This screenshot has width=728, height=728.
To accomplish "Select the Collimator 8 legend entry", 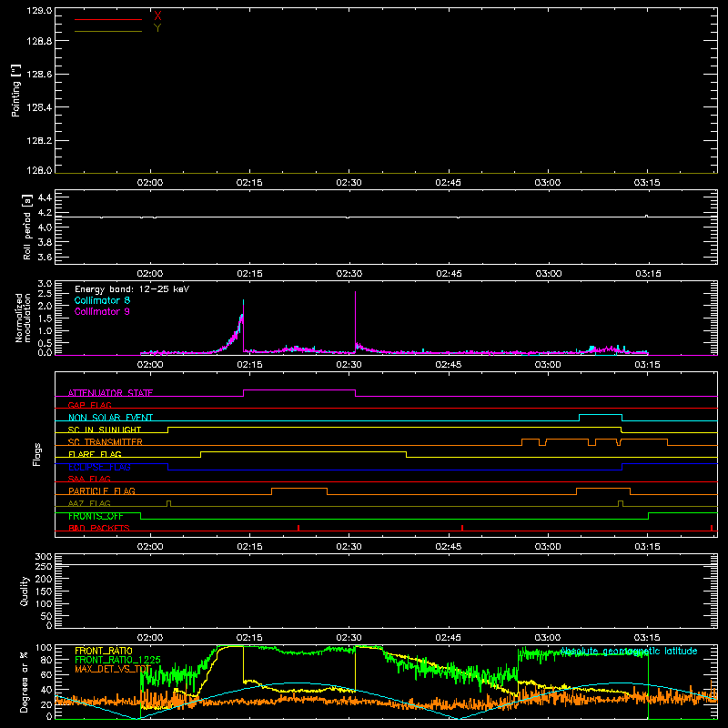I will click(102, 300).
